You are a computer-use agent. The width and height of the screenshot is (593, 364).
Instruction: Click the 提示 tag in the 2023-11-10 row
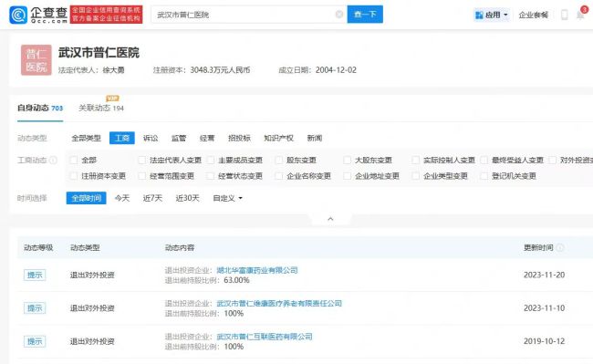pos(35,308)
